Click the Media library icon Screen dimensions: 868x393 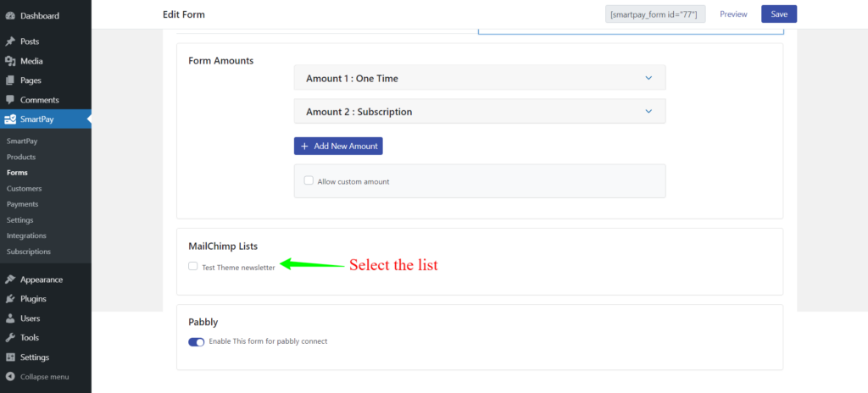pos(10,61)
